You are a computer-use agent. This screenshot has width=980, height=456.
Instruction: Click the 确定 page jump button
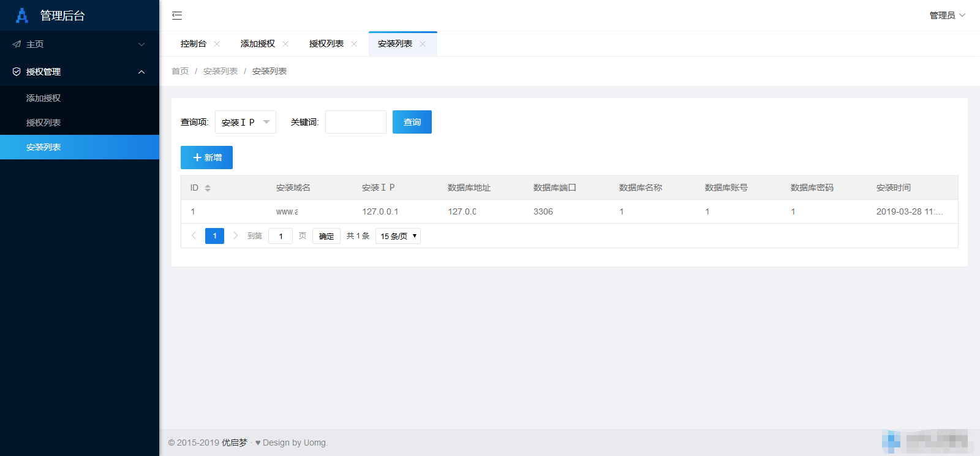[326, 236]
